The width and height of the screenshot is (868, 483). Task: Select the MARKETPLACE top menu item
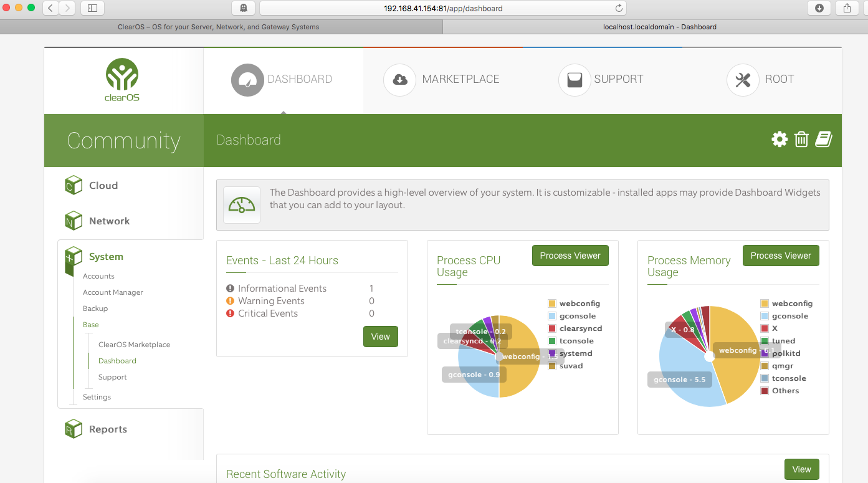[461, 79]
